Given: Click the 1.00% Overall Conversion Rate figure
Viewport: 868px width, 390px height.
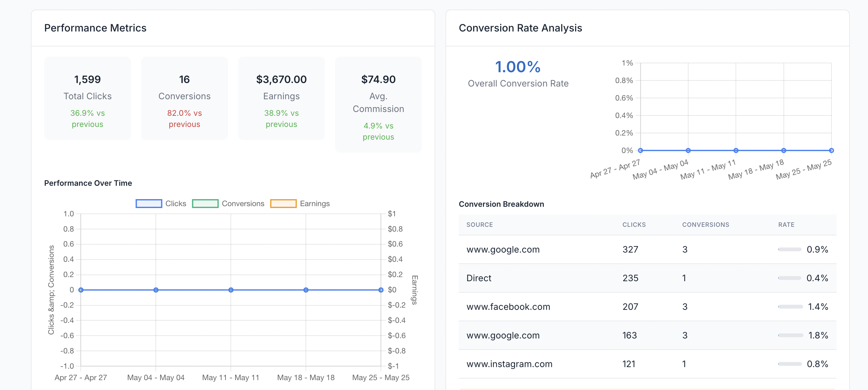Looking at the screenshot, I should pos(518,67).
